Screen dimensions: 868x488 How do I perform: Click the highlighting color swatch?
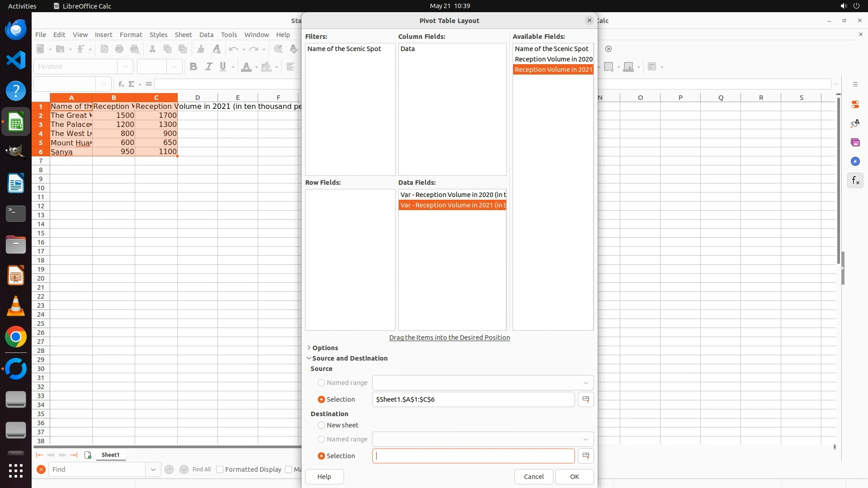tap(266, 67)
